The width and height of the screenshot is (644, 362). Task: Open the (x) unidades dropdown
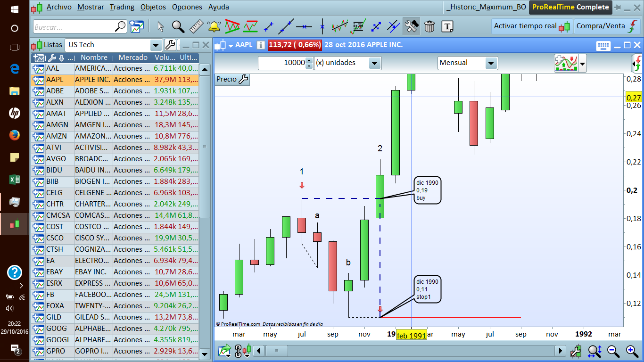pyautogui.click(x=375, y=63)
